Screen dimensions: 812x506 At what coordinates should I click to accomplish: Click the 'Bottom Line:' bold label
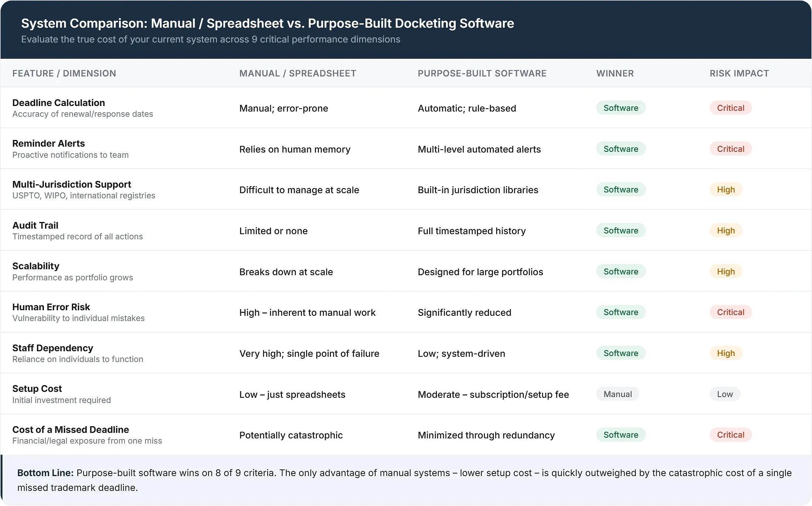45,473
